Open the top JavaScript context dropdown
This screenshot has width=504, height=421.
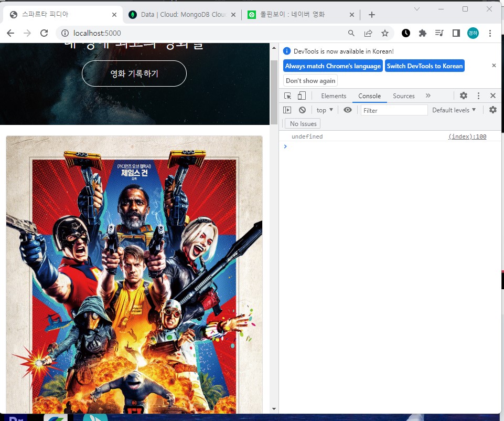pos(325,110)
